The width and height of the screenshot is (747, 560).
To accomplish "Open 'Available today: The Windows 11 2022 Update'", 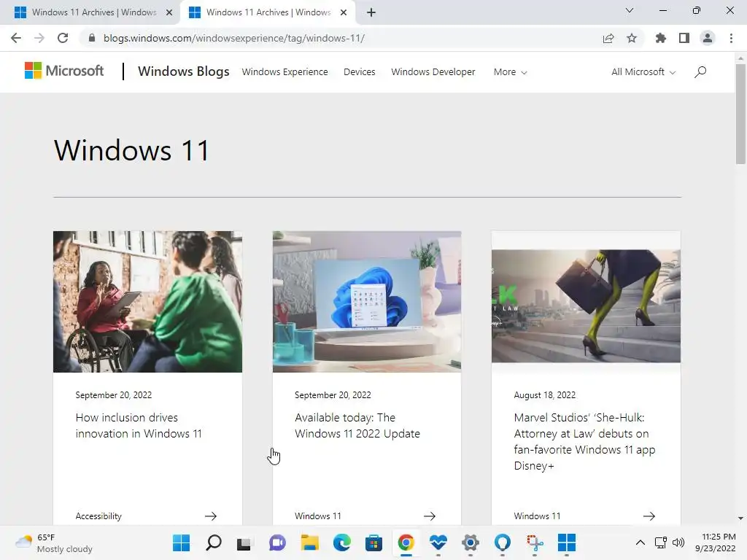I will coord(357,425).
